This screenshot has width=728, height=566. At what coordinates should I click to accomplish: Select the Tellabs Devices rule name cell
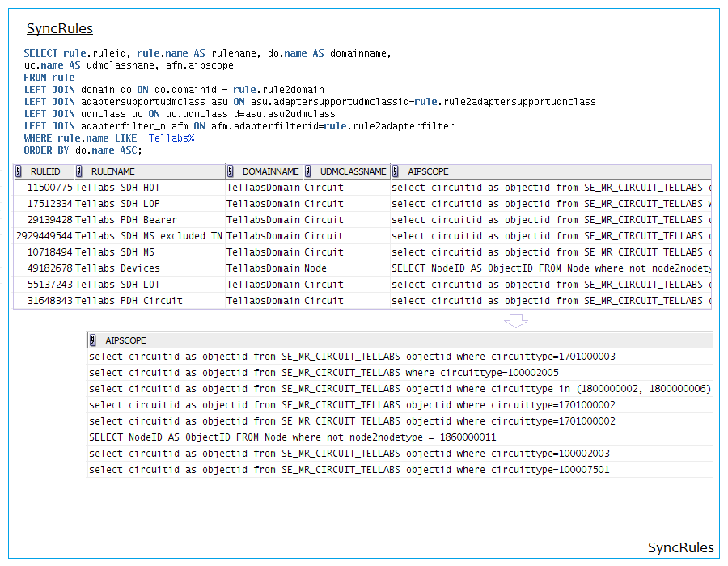pos(117,268)
